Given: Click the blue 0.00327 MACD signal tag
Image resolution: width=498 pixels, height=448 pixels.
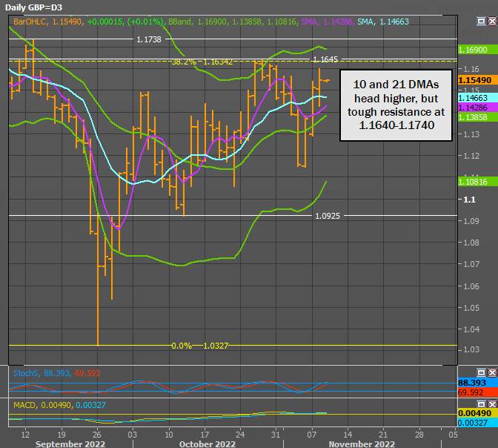Looking at the screenshot, I should pyautogui.click(x=478, y=423).
